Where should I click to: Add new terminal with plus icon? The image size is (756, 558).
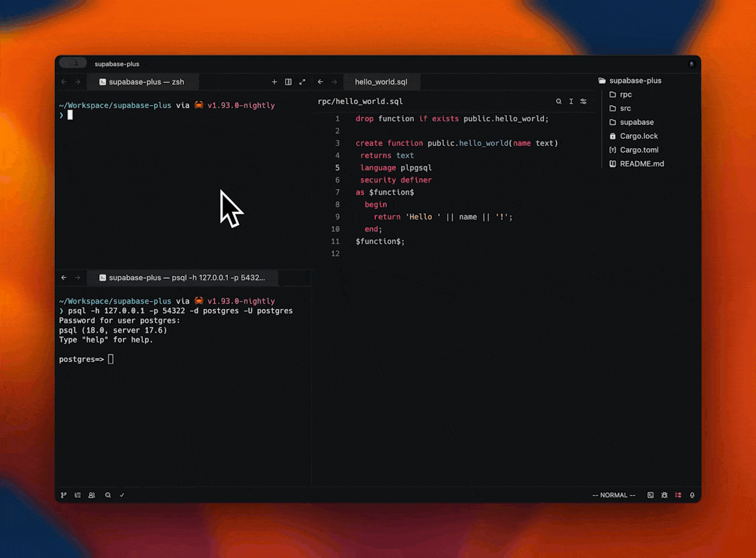[x=274, y=82]
